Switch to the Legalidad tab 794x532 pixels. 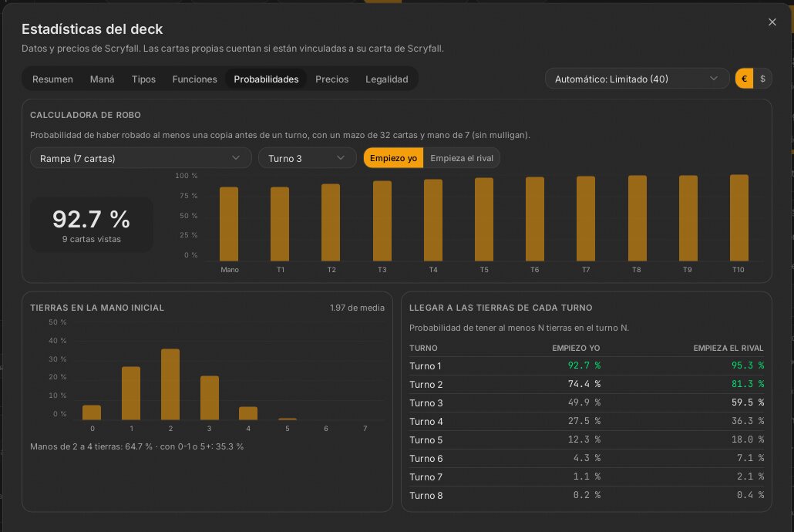point(386,79)
